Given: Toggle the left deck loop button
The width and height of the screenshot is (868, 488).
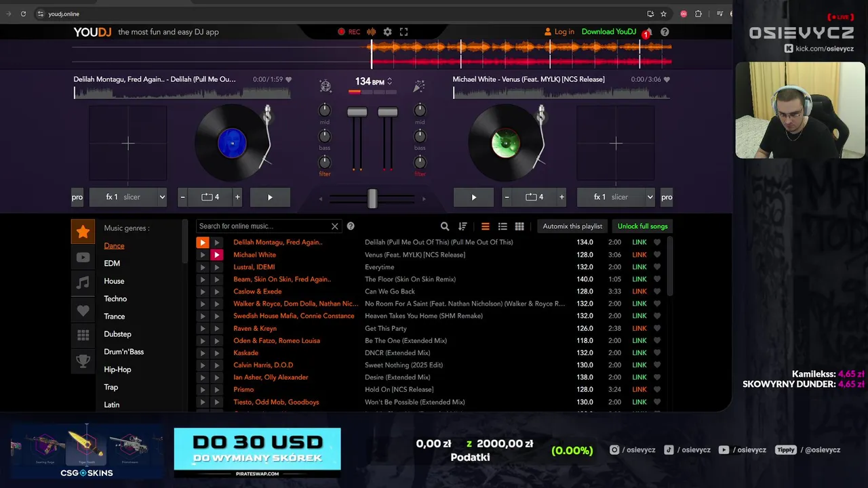Looking at the screenshot, I should (210, 197).
